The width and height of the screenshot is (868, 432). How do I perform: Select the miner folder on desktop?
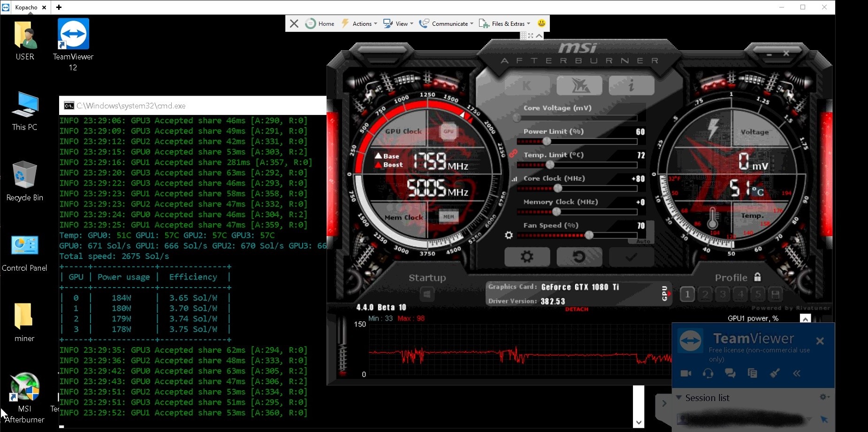[24, 322]
